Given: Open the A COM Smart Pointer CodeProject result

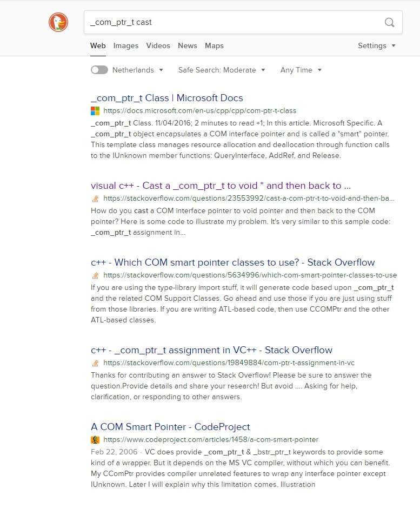Looking at the screenshot, I should pos(170,427).
